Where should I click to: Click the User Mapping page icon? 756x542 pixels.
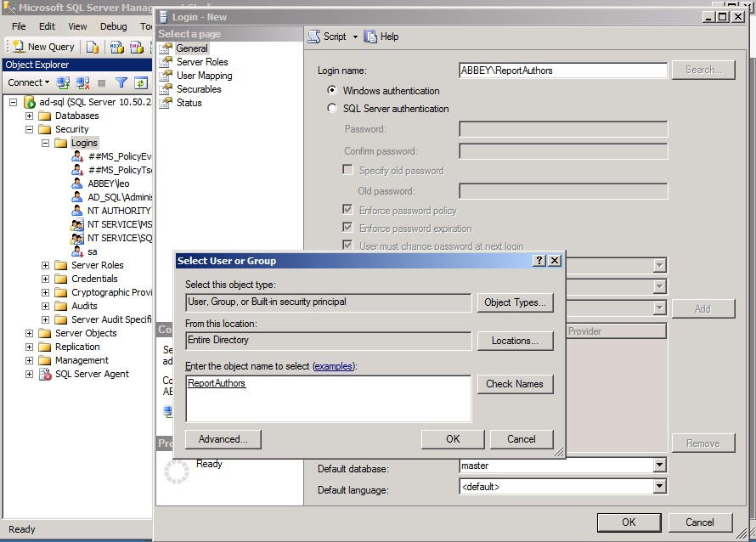[x=166, y=76]
